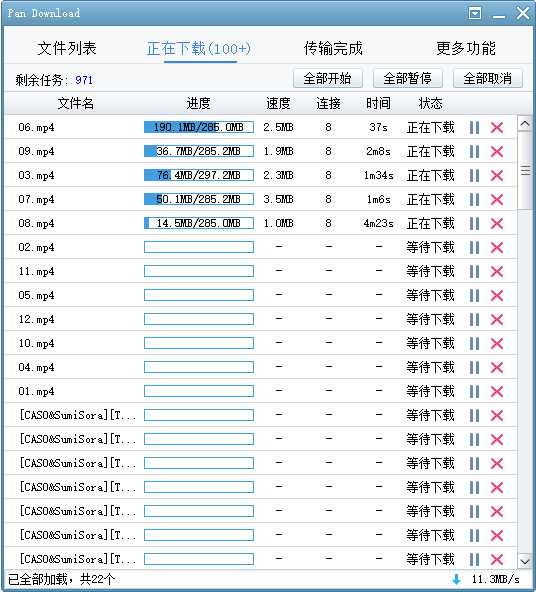Select the 07.mp4 file name

(36, 199)
